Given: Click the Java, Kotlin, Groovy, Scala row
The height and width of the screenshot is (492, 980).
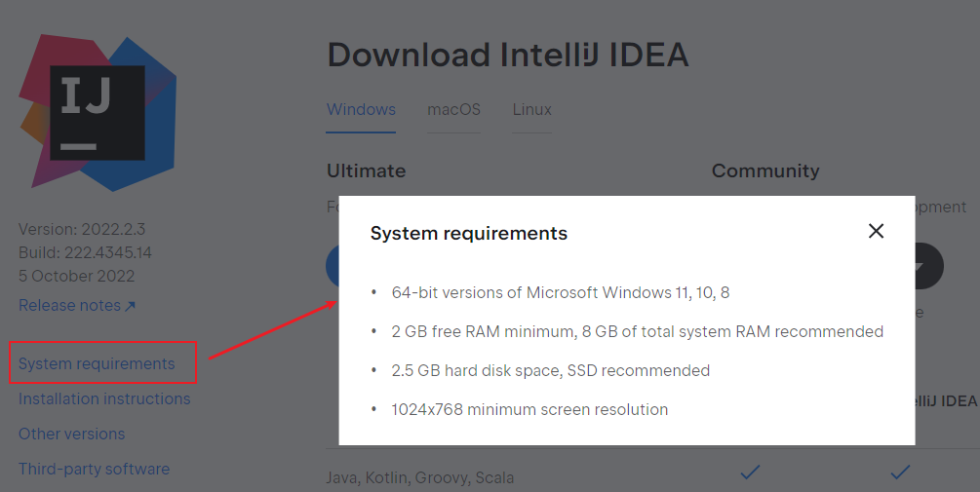Looking at the screenshot, I should [x=420, y=477].
